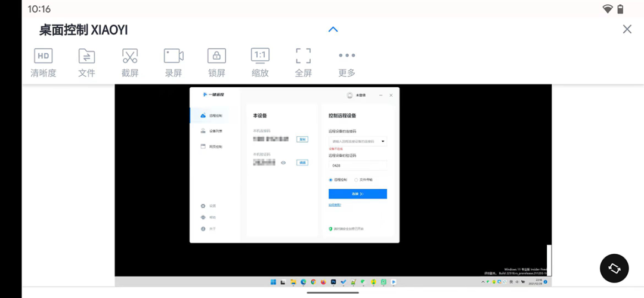Set 1:1 scaling with 缩放
This screenshot has width=644, height=298.
pos(260,63)
